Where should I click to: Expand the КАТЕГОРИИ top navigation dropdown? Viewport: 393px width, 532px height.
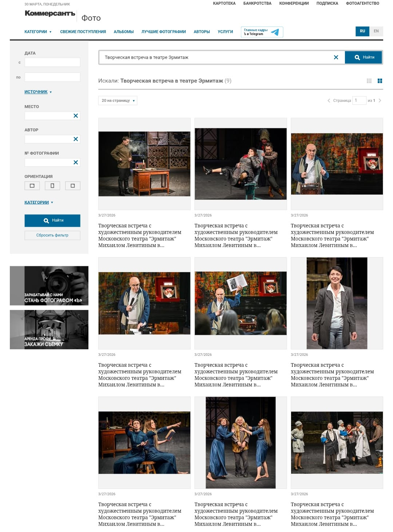tap(38, 32)
